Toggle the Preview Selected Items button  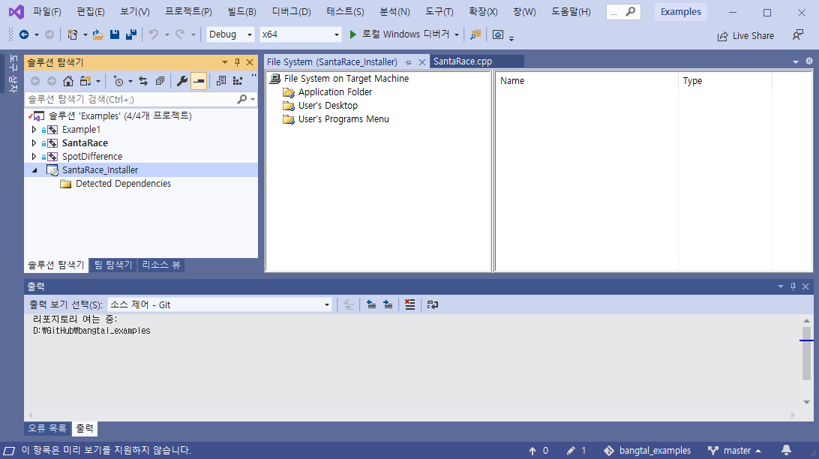(x=199, y=81)
